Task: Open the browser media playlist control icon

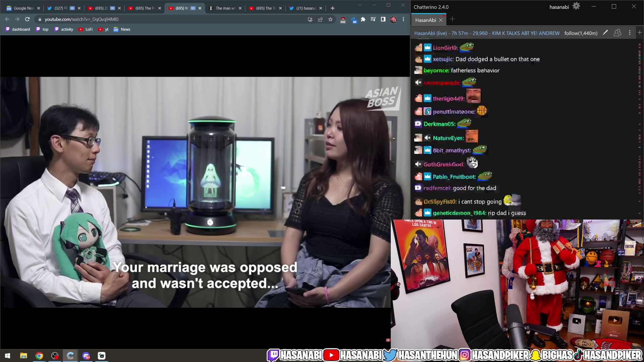Action: tap(373, 19)
